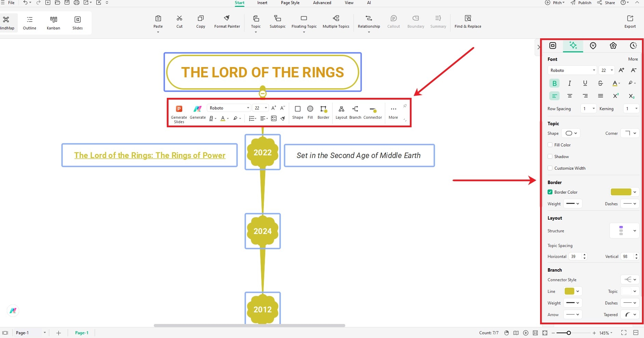Viewport: 644px width, 338px height.
Task: Open the clock history tab in the right panel
Action: coord(633,45)
